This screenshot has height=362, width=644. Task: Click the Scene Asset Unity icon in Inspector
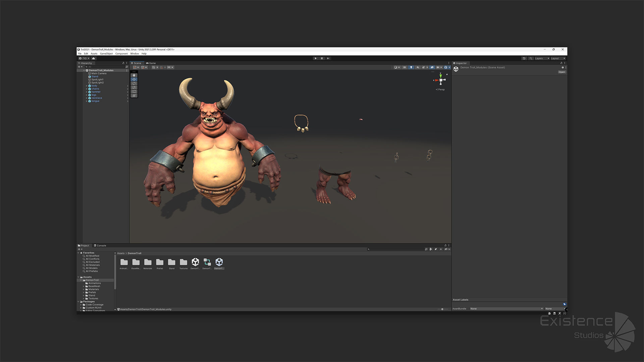pyautogui.click(x=456, y=69)
